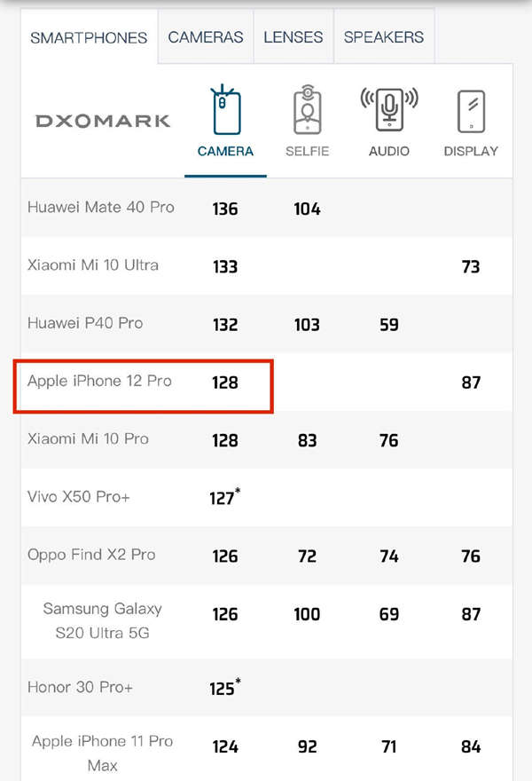
Task: Open Xiaomi Mi 10 Ultra entry
Action: point(93,265)
